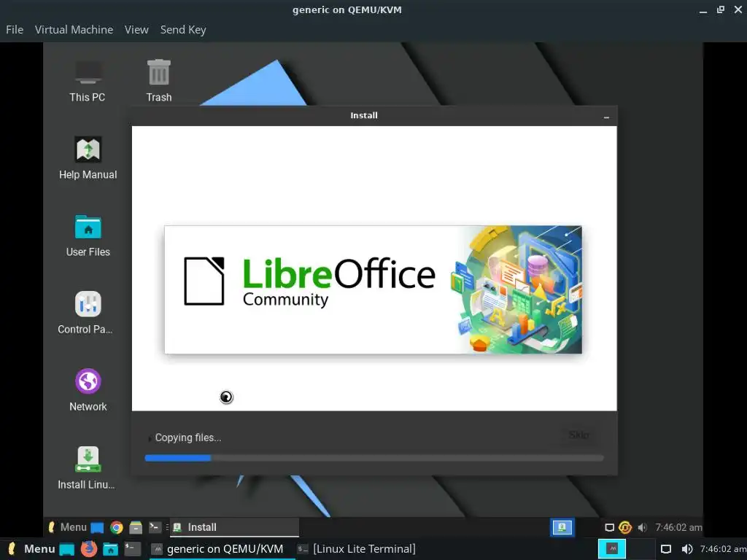The width and height of the screenshot is (747, 560).
Task: Click the host volume tray icon
Action: click(x=686, y=550)
